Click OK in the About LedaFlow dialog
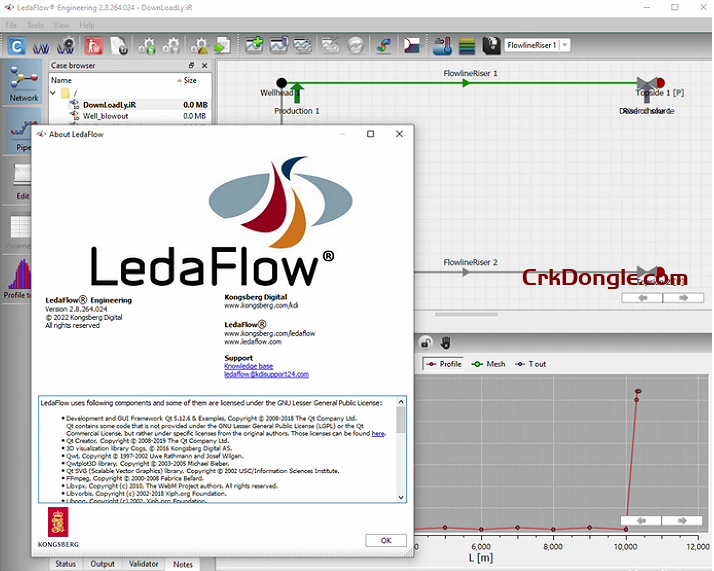This screenshot has width=714, height=571. click(x=386, y=540)
